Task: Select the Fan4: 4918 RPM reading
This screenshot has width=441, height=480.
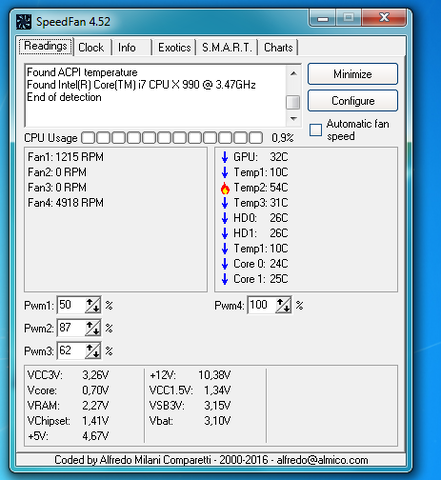Action: 66,203
